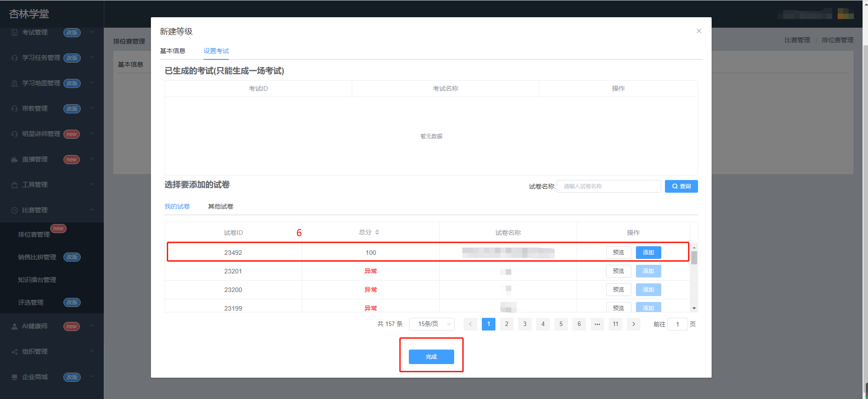
Task: Expand 学习地图管理 sidebar menu
Action: 52,83
